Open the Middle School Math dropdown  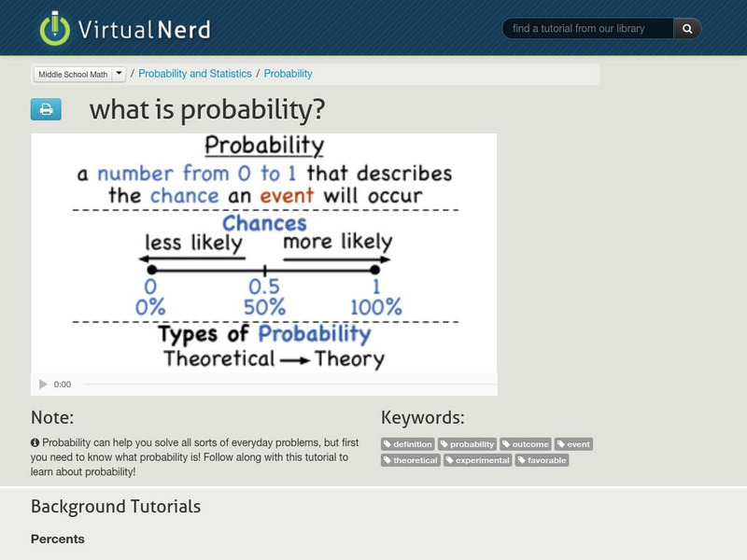tap(79, 73)
